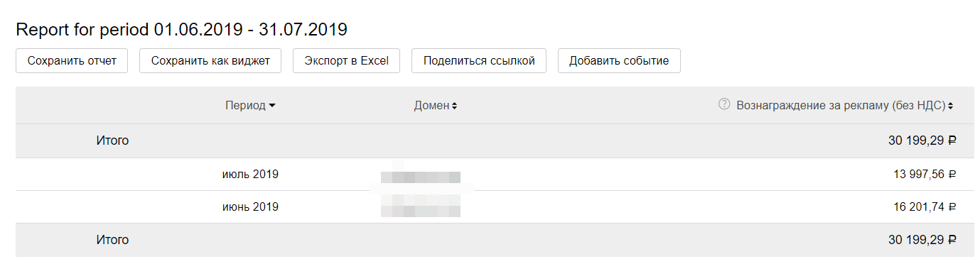Click the 13 997,56 ₽ value
The width and height of the screenshot is (980, 259).
(x=925, y=174)
